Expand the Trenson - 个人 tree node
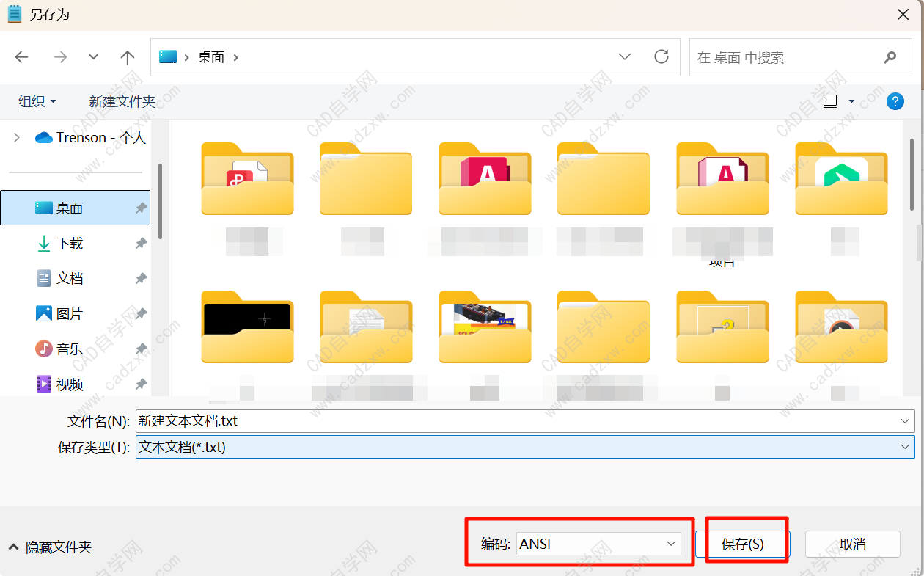Viewport: 924px width, 576px height. (17, 137)
